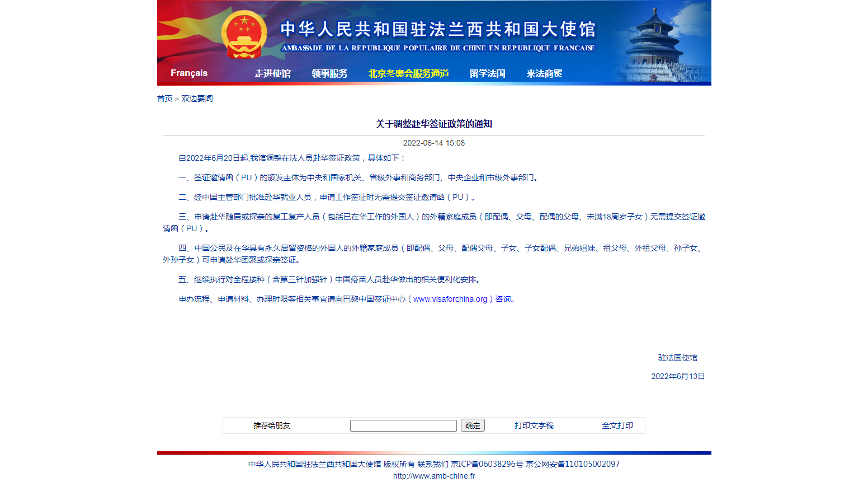
Task: Click the timestamp 2022-06-14 15:08
Action: pyautogui.click(x=434, y=143)
